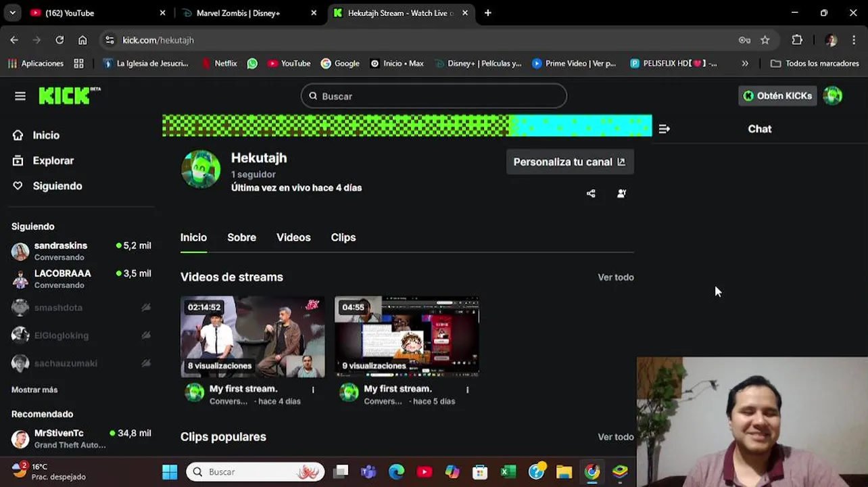
Task: Share the channel with the share icon
Action: 591,193
